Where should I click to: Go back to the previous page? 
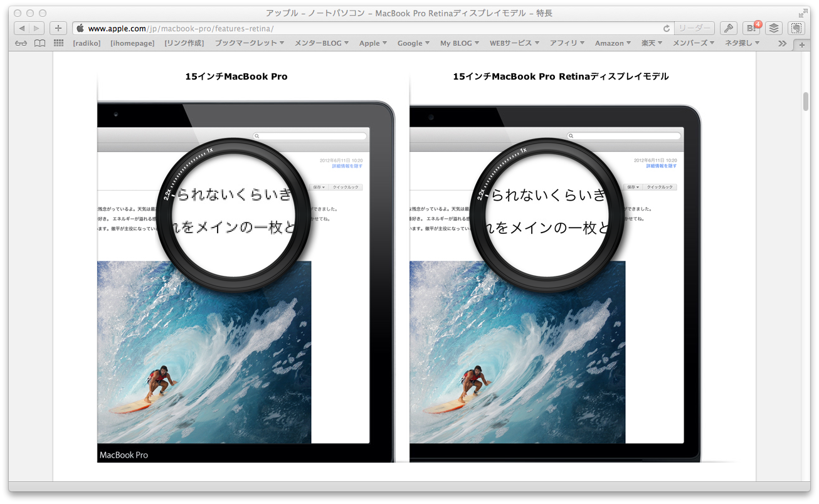[21, 28]
